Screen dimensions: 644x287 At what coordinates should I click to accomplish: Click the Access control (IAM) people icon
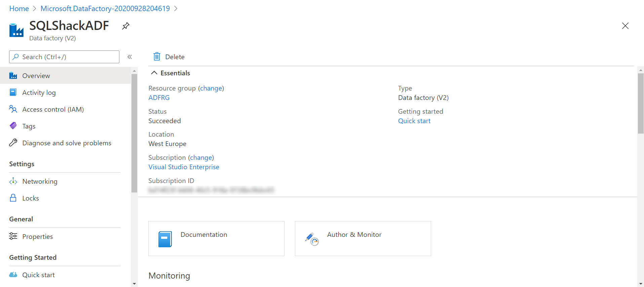[13, 109]
